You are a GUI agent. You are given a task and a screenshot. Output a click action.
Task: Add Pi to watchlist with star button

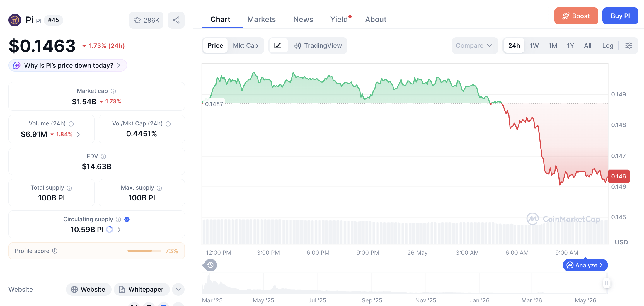pos(146,20)
